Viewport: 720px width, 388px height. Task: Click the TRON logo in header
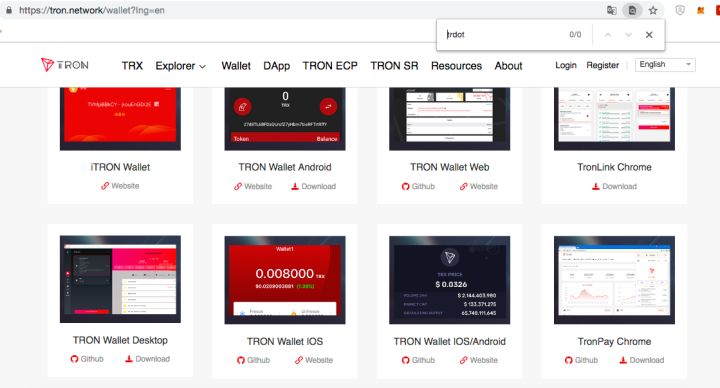(x=65, y=65)
